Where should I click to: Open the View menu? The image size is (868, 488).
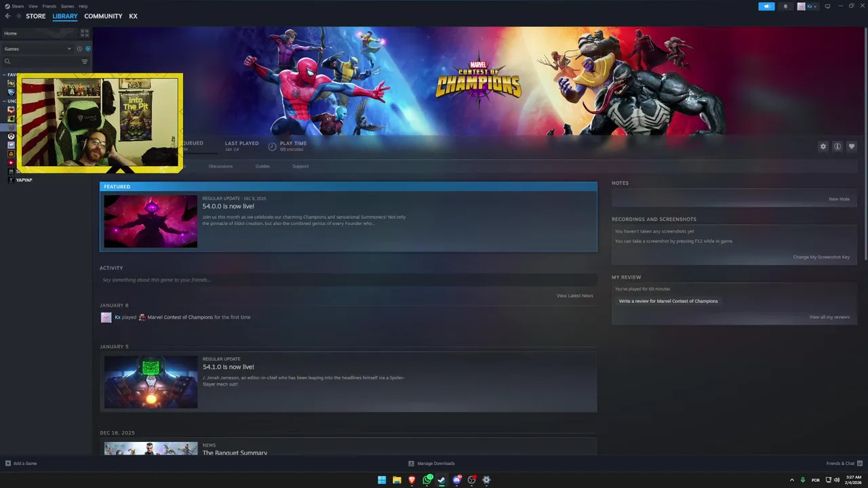(33, 6)
